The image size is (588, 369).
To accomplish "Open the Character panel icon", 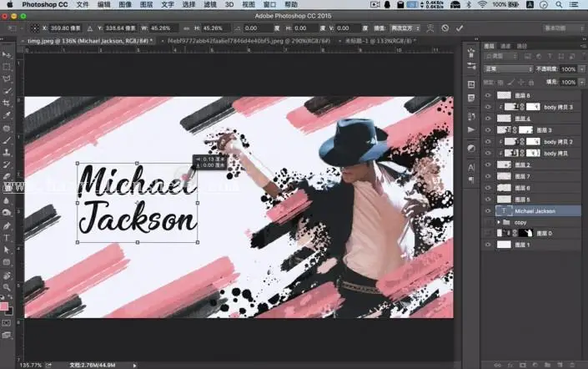I will 471,168.
